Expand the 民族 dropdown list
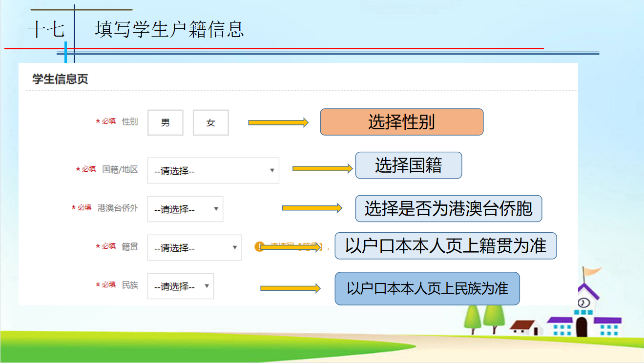This screenshot has height=363, width=644. [180, 286]
